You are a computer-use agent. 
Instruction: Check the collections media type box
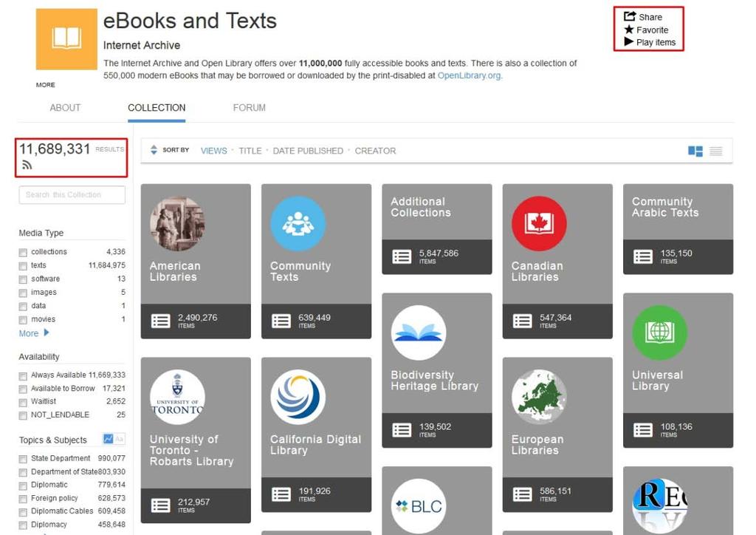click(x=23, y=252)
